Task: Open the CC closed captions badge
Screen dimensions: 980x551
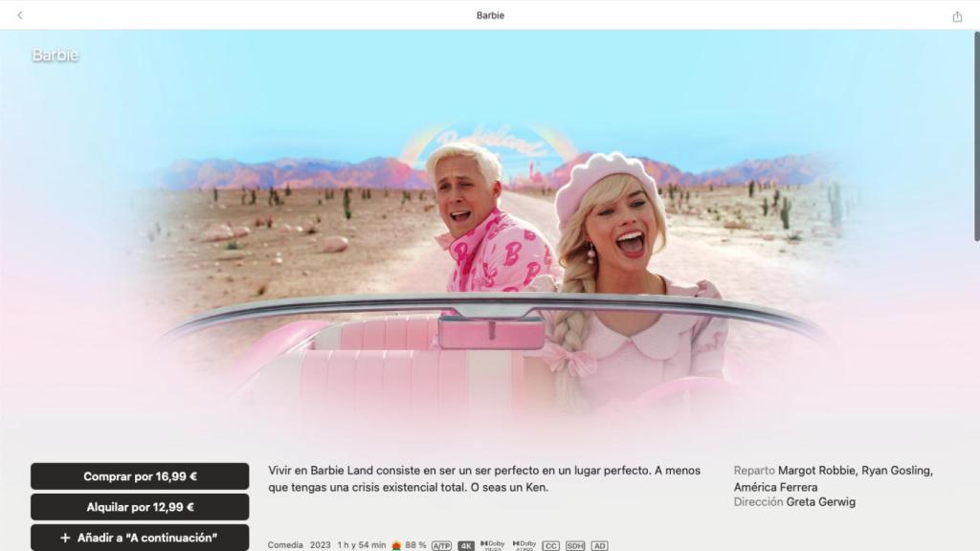Action: [x=550, y=545]
